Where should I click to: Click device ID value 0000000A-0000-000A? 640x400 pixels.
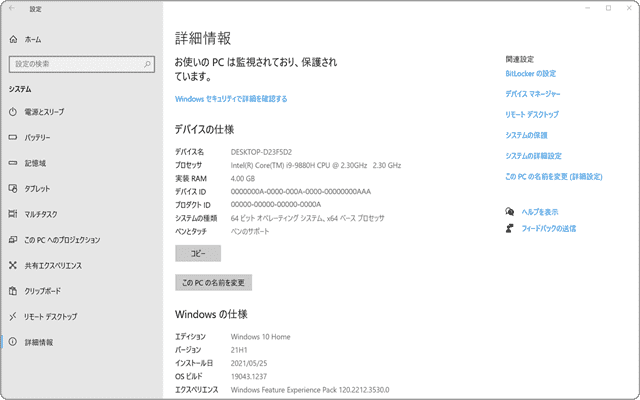pyautogui.click(x=300, y=191)
